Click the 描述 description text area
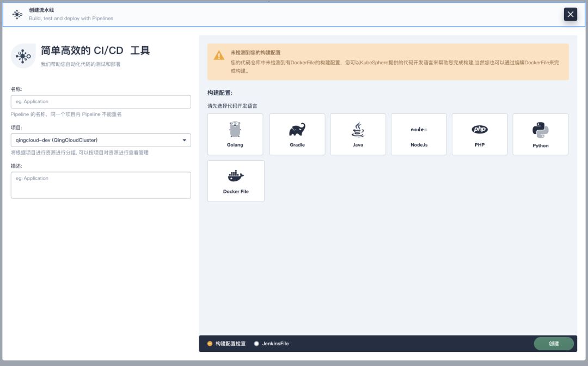Screen dimensions: 588x366 tap(101, 185)
